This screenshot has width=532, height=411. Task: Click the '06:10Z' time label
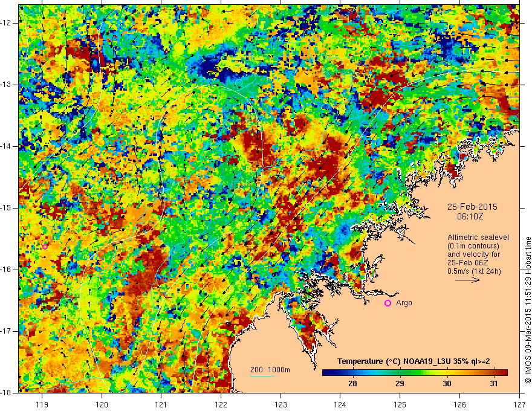point(470,216)
